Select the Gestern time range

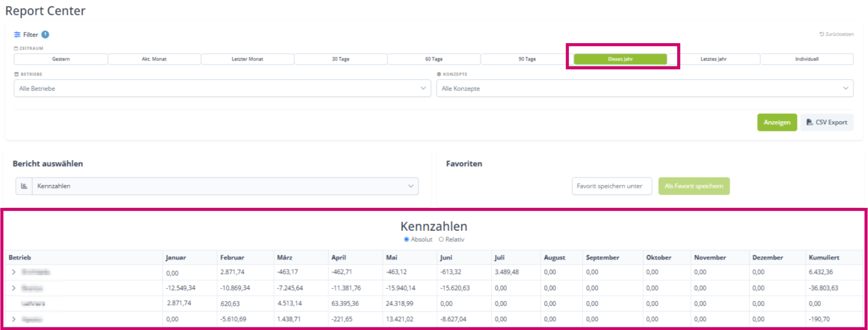pos(61,59)
